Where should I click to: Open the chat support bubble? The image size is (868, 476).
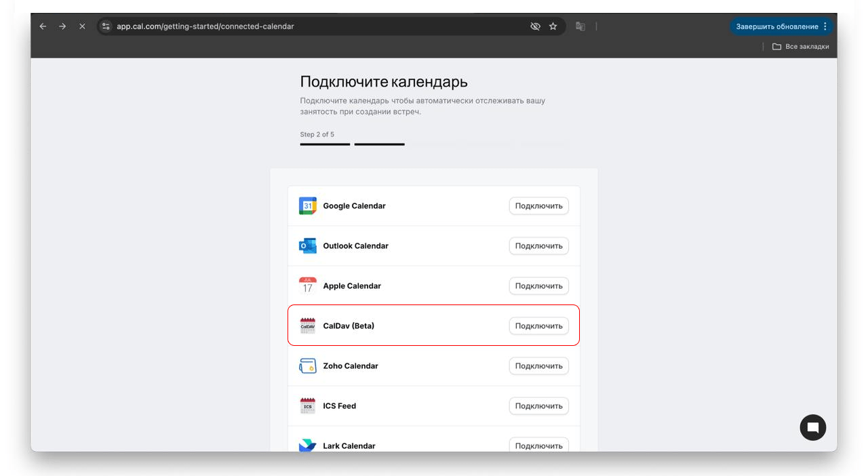coord(812,427)
